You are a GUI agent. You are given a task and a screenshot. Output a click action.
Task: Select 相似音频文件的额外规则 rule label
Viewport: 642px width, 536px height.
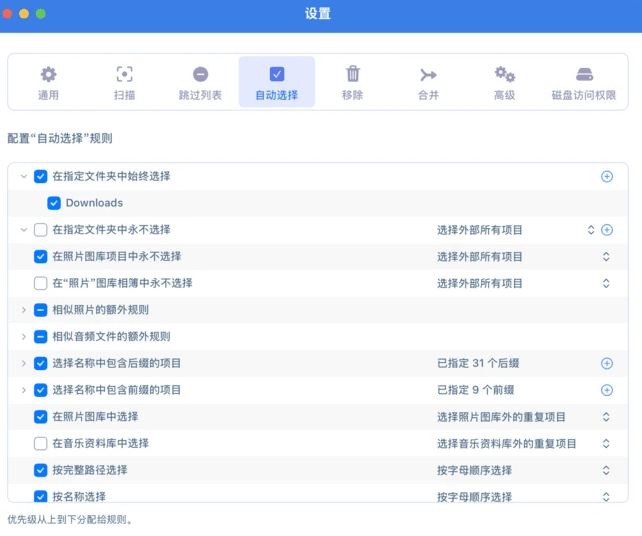tap(111, 337)
